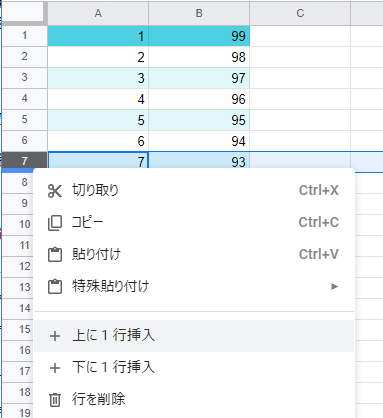
Task: Click the select-all corner box
Action: (x=23, y=13)
